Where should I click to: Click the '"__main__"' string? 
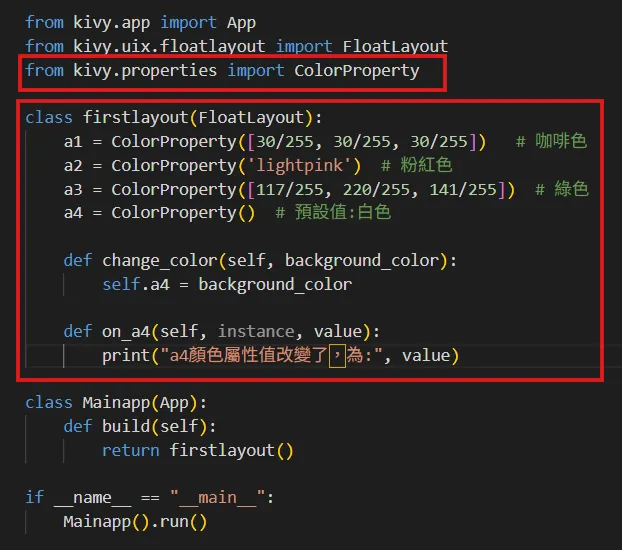[217, 498]
